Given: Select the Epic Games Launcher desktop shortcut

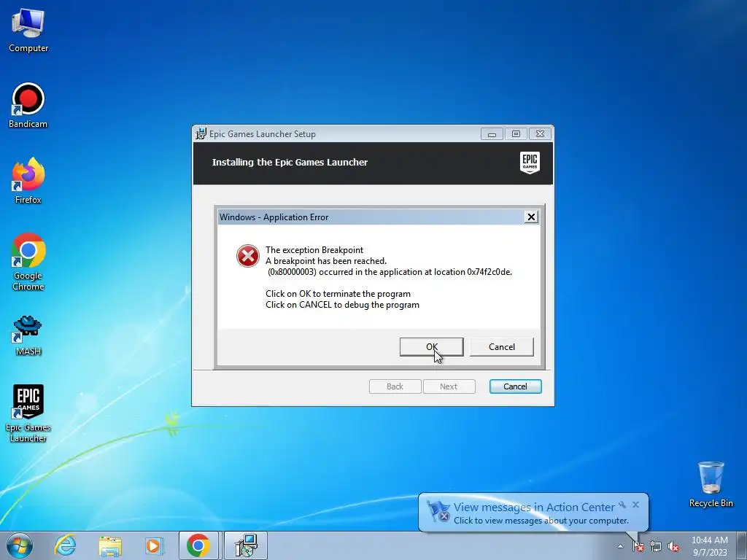Looking at the screenshot, I should tap(28, 413).
